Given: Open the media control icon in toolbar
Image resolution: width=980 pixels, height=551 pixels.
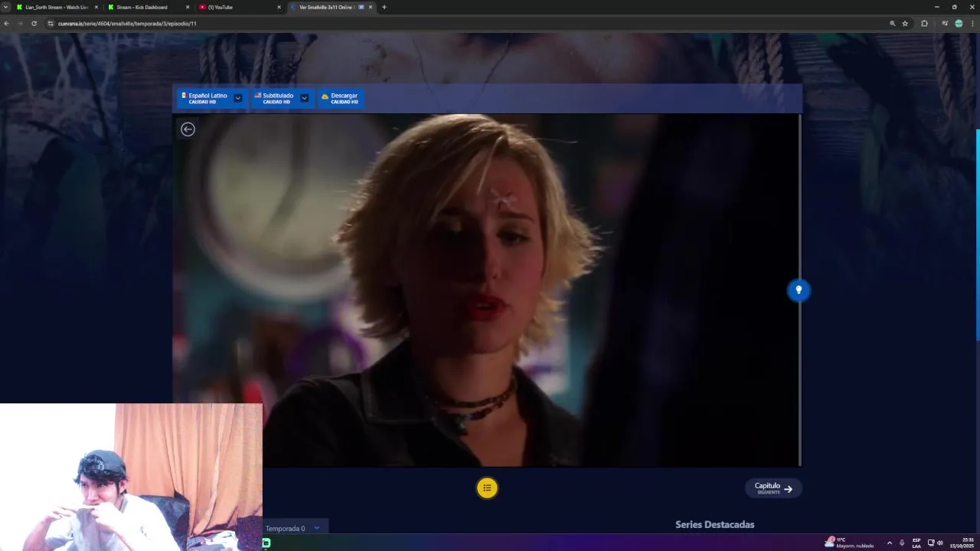Looking at the screenshot, I should coord(945,24).
